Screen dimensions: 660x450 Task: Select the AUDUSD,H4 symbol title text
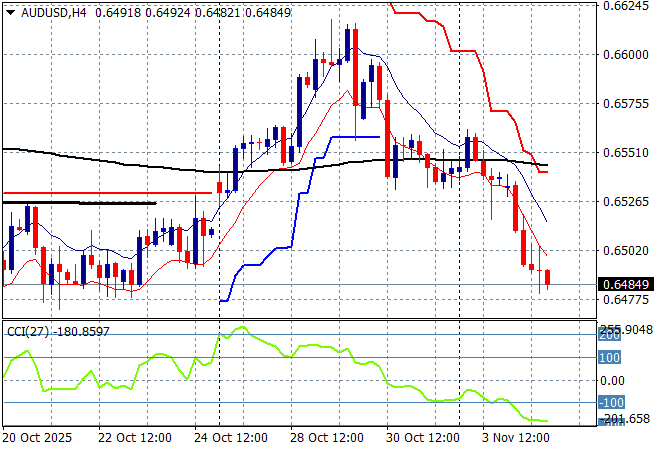[x=46, y=10]
